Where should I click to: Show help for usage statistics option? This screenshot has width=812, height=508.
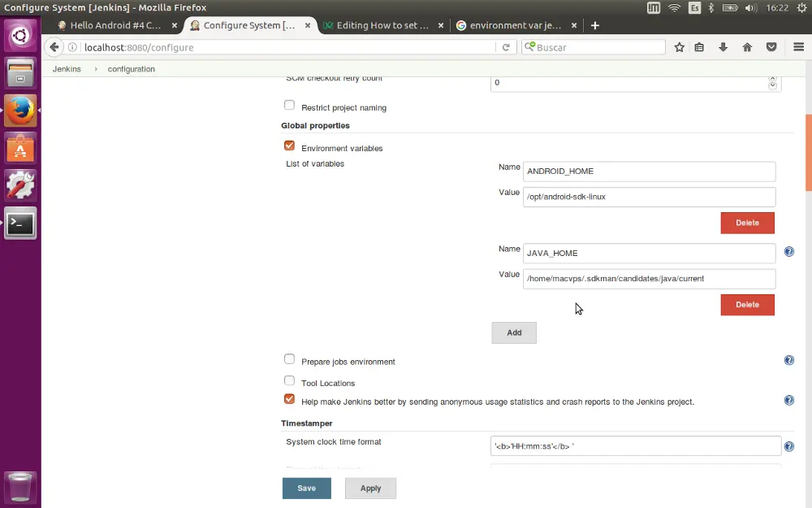pyautogui.click(x=788, y=400)
